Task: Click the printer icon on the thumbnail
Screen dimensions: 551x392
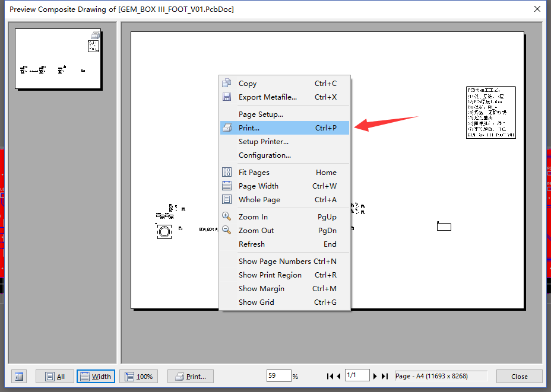Action: (95, 35)
